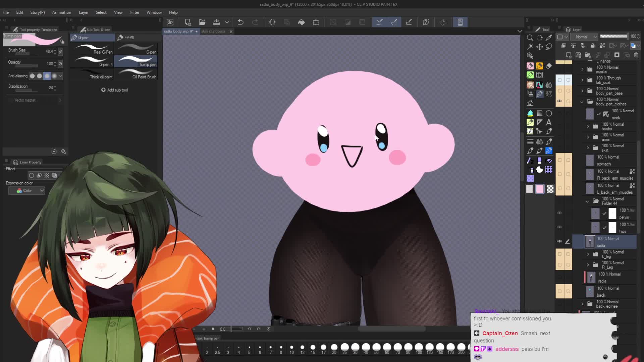Click the Open file folder icon
The height and width of the screenshot is (362, 644).
pyautogui.click(x=202, y=22)
